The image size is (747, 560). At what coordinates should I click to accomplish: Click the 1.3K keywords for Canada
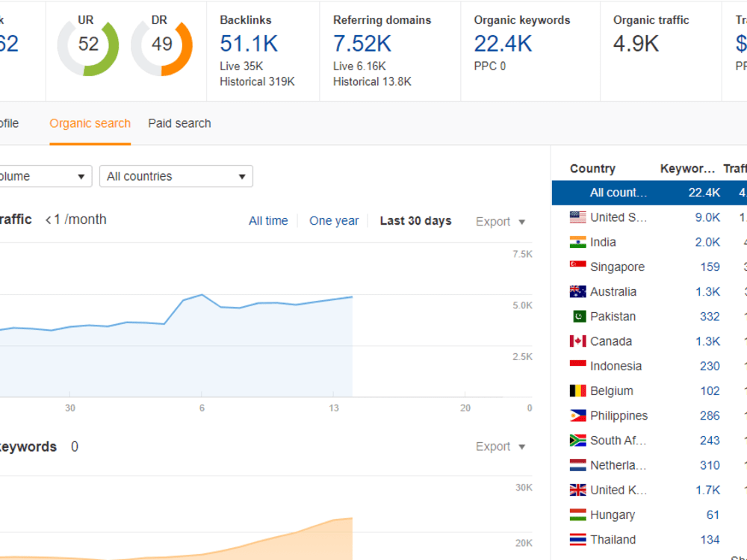click(707, 341)
